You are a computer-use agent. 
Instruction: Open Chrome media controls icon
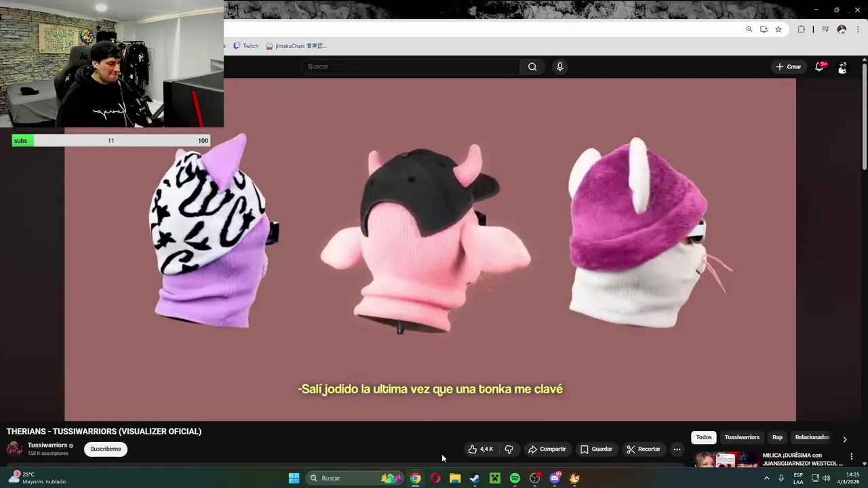pos(825,29)
